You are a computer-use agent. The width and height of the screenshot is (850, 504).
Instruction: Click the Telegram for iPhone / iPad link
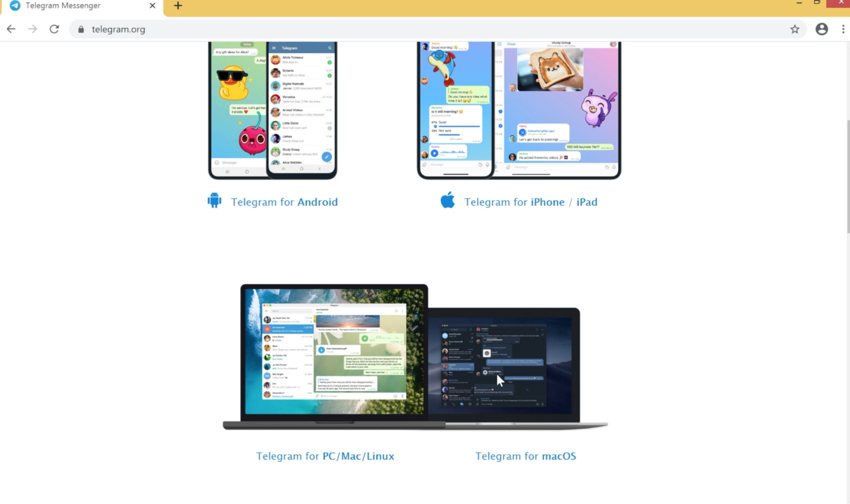pyautogui.click(x=531, y=201)
